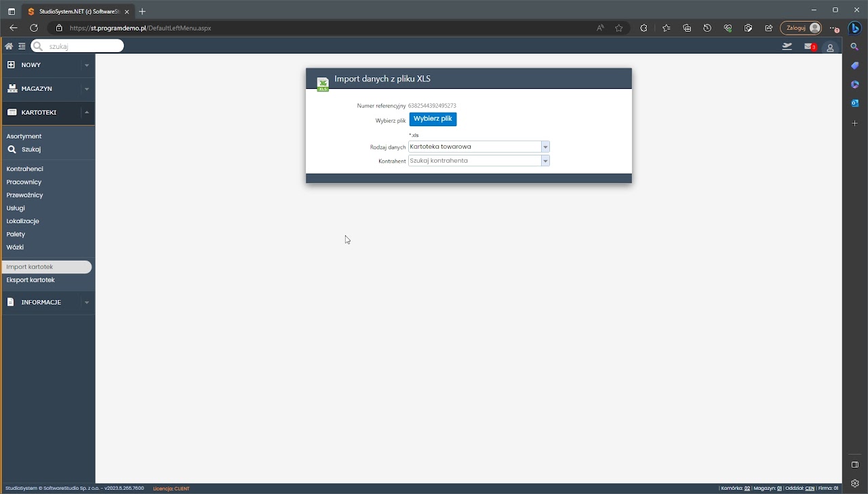Open the Rodzaj danych dropdown arrow

pos(545,147)
